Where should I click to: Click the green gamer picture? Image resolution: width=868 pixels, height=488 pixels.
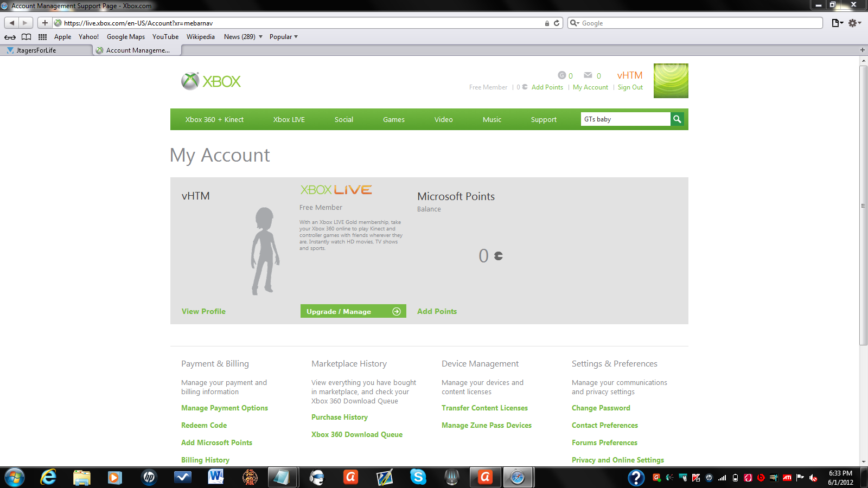pyautogui.click(x=671, y=81)
